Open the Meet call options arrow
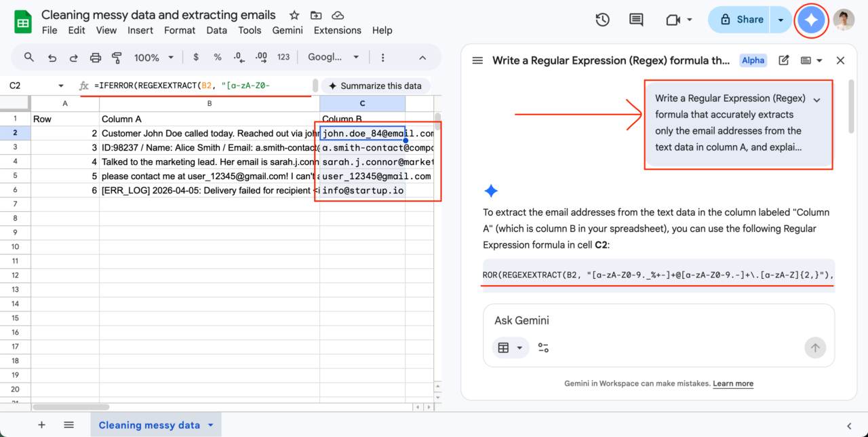This screenshot has width=868, height=437. click(690, 20)
